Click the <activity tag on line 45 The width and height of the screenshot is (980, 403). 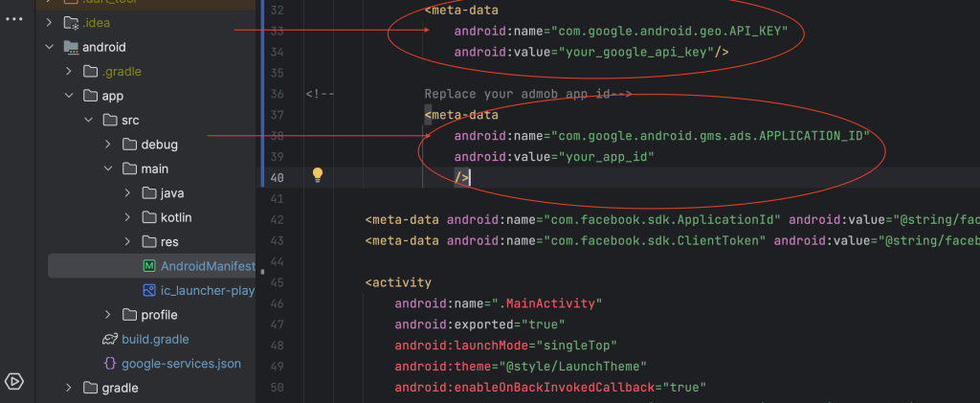click(x=398, y=282)
